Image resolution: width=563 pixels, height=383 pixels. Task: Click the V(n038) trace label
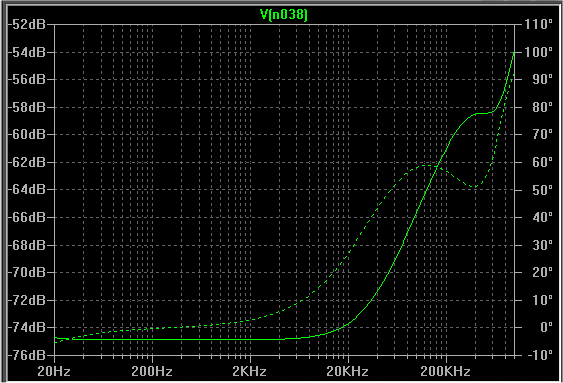click(284, 14)
